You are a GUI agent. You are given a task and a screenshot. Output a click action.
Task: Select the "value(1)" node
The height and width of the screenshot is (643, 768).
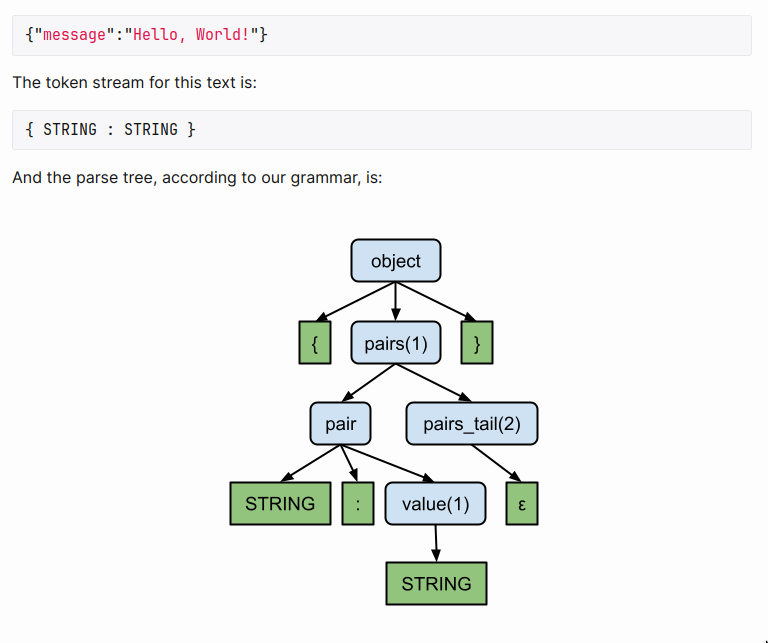pyautogui.click(x=435, y=504)
